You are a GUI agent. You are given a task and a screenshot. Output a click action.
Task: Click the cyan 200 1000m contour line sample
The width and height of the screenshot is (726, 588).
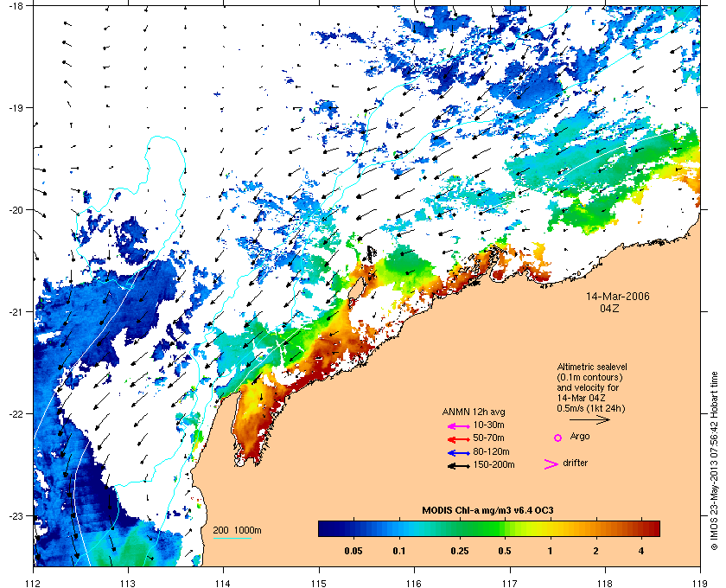click(232, 539)
